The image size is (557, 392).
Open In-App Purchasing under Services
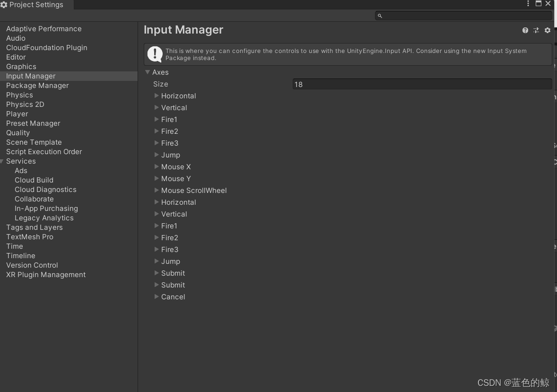click(46, 208)
